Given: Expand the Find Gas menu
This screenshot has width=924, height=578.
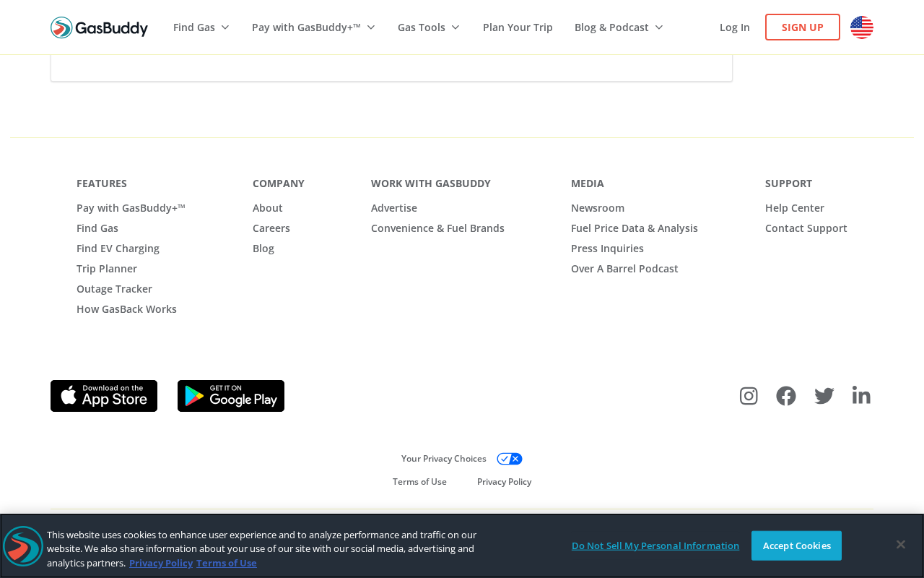Looking at the screenshot, I should coord(201,27).
